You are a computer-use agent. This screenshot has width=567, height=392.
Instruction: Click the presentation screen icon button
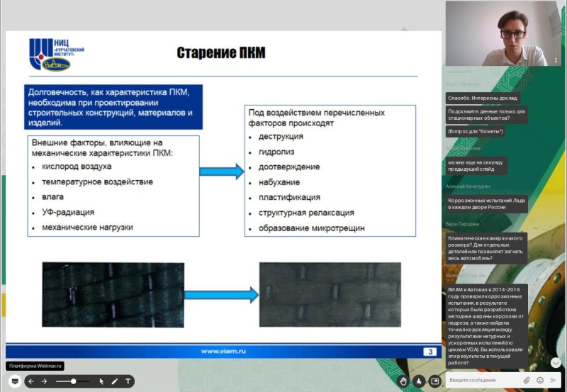pos(15,381)
